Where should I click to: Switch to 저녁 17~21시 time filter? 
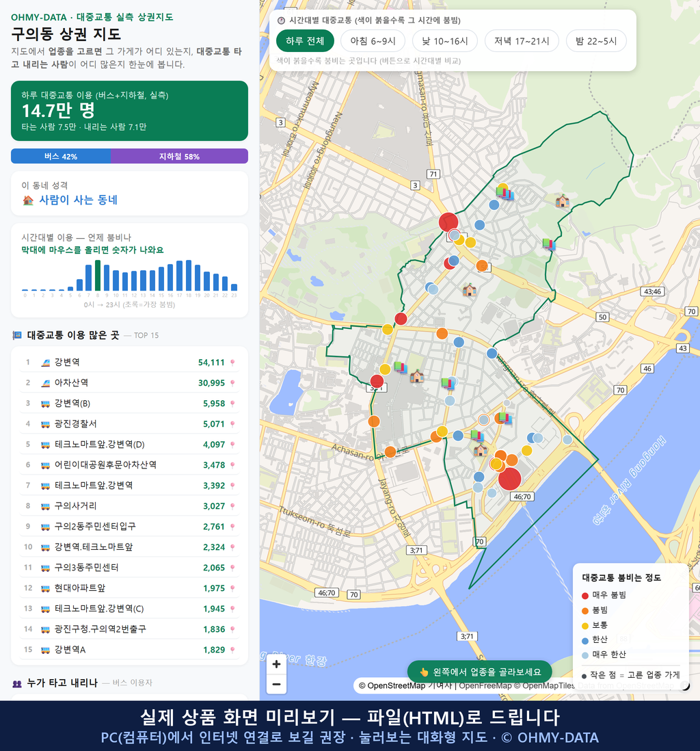(x=522, y=41)
